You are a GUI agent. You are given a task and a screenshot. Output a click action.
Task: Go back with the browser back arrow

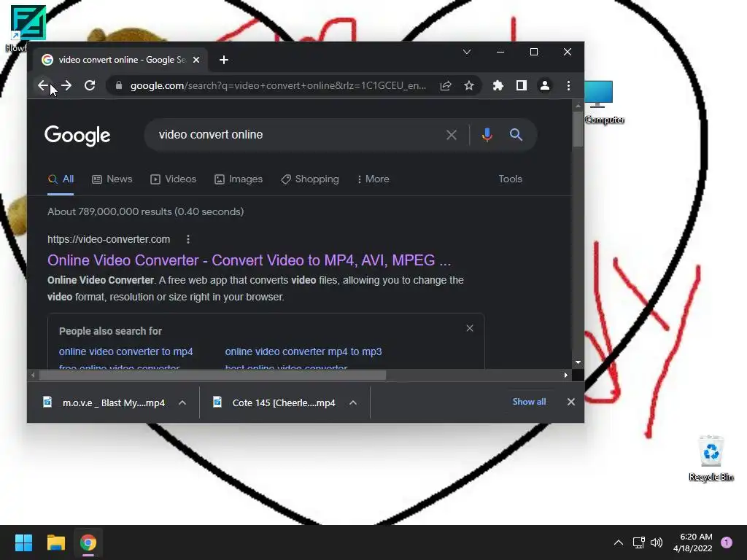[43, 86]
